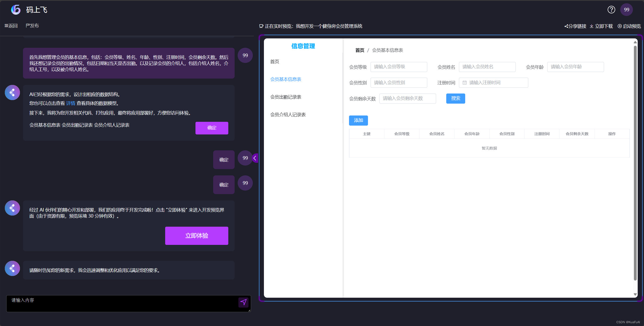Open the 详情 link in AI message
The image size is (644, 326).
click(x=71, y=103)
